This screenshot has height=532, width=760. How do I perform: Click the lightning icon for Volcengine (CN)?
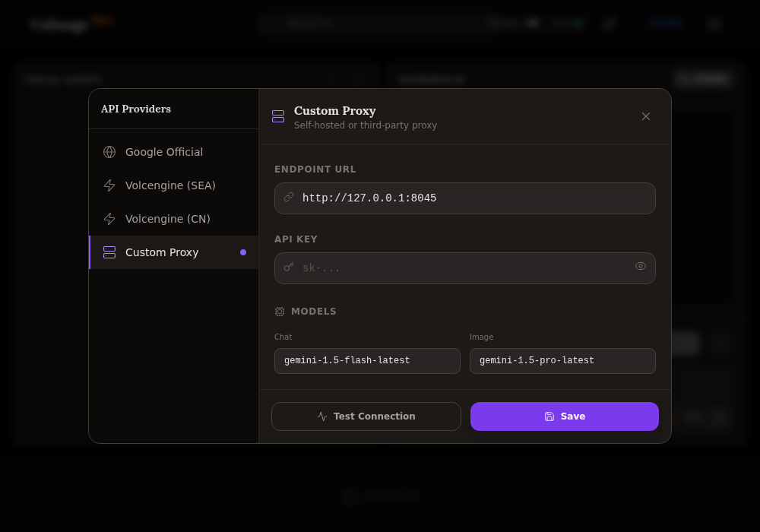(109, 219)
